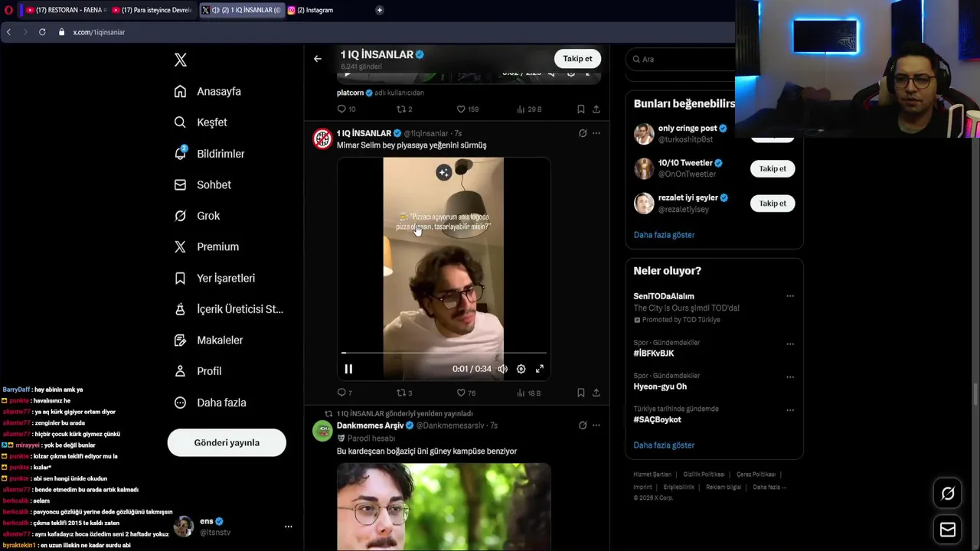
Task: Click Daha fazla göster under trends
Action: point(664,445)
